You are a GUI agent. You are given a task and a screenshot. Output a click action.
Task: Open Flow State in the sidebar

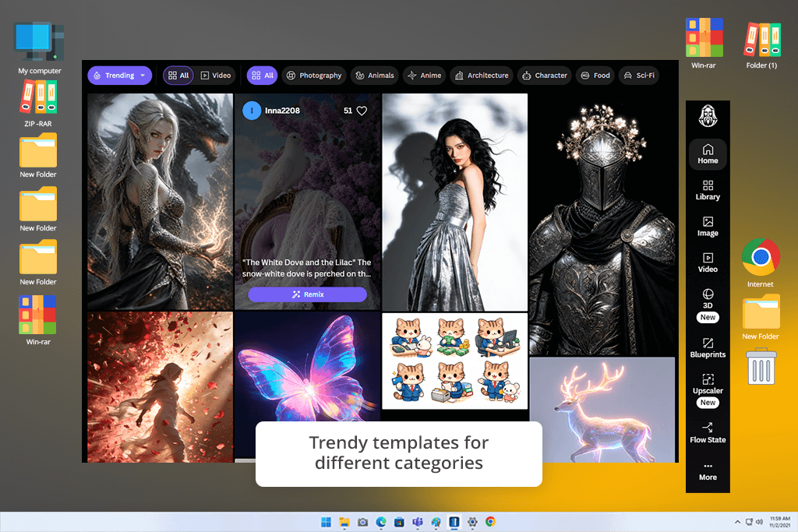click(708, 433)
